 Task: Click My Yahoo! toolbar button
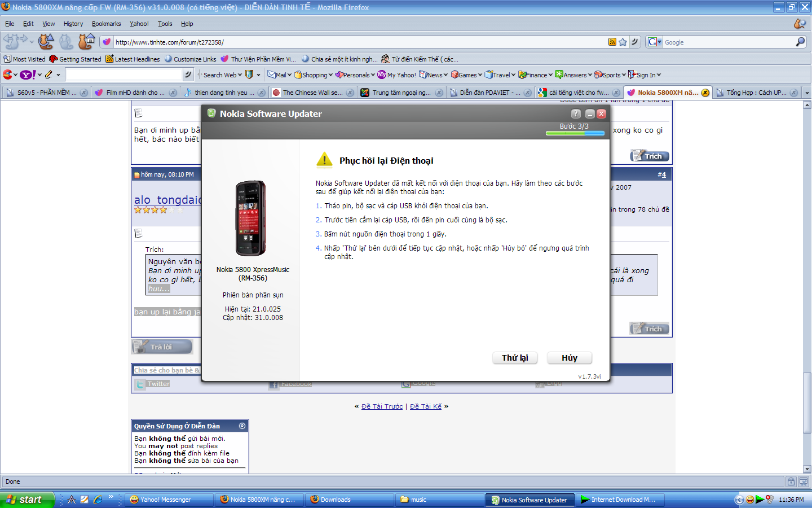(396, 75)
